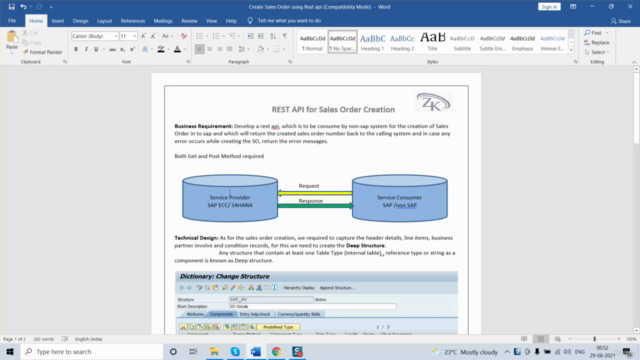This screenshot has width=640, height=360.
Task: Shrink the font size
Action: point(153,36)
